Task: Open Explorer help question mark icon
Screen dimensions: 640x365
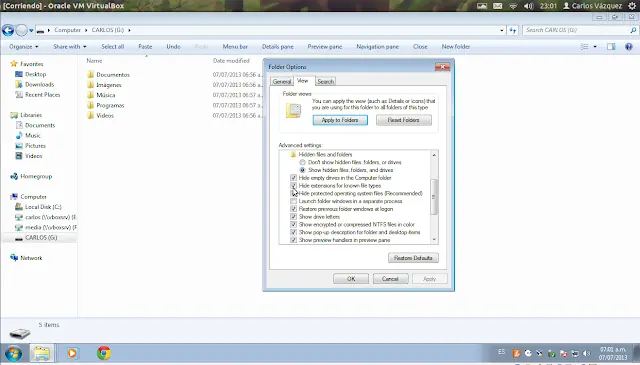Action: (x=629, y=47)
